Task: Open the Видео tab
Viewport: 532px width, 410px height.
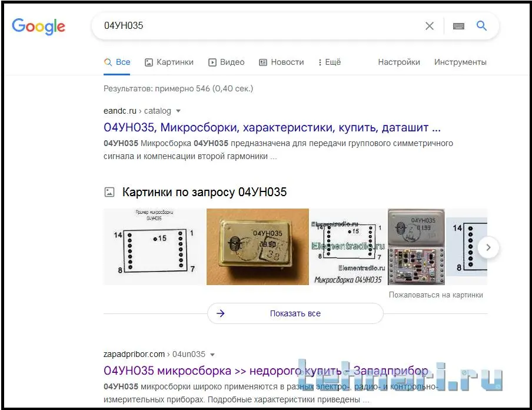Action: [227, 62]
